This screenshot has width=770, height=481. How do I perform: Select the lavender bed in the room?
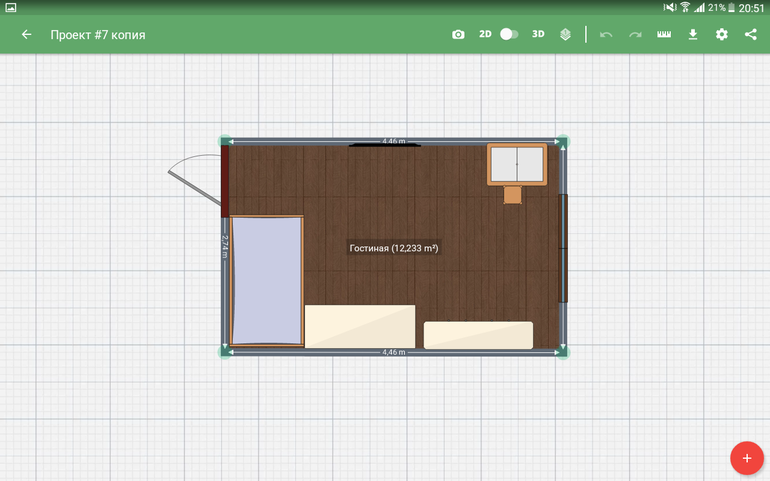pos(267,280)
